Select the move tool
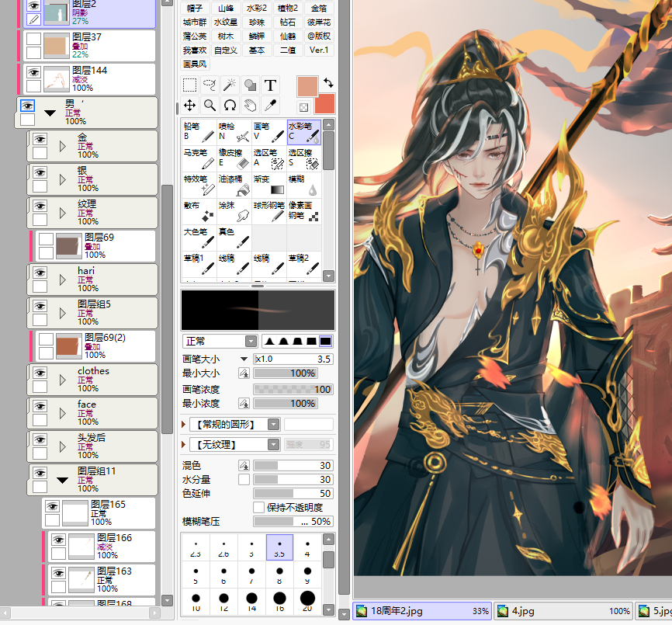The width and height of the screenshot is (672, 625). (x=190, y=105)
